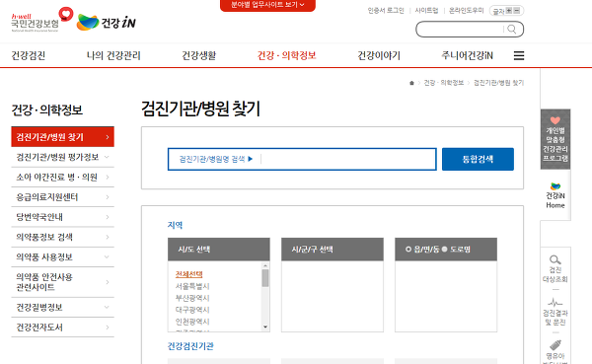The height and width of the screenshot is (364, 592).
Task: Open 당번약국안내 sidebar item
Action: tap(63, 217)
